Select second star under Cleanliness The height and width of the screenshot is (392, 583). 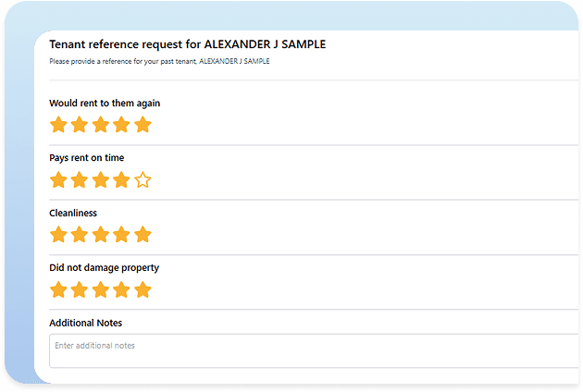(80, 235)
